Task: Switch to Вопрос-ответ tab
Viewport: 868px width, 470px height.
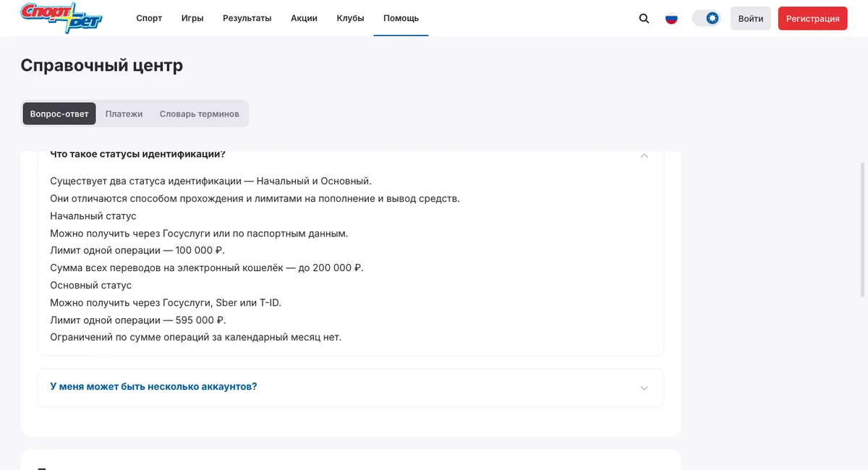Action: click(59, 114)
